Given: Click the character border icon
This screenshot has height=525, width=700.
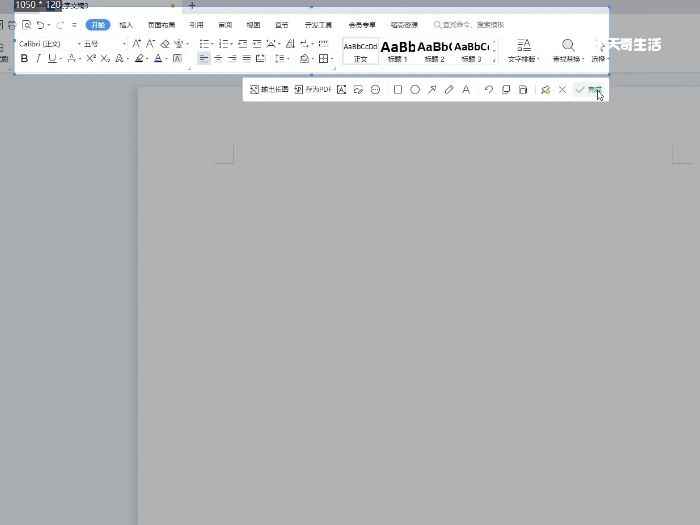Looking at the screenshot, I should (x=177, y=58).
